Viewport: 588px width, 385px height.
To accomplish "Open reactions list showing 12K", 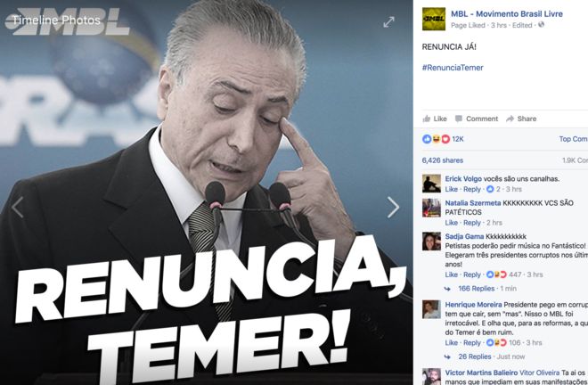I will (443, 139).
